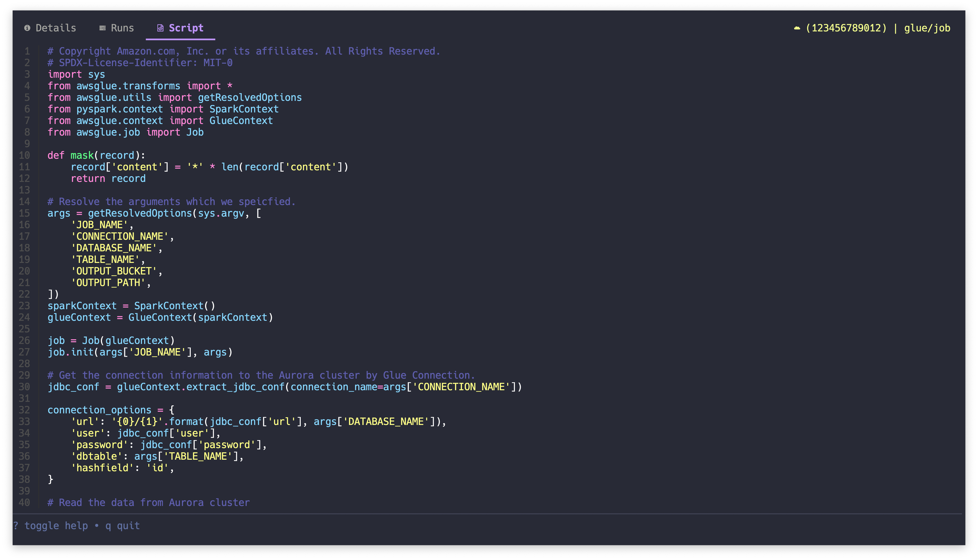Click 'args = getResolvedOptions(sys.argv, [' line
The height and width of the screenshot is (560, 978).
click(x=154, y=213)
